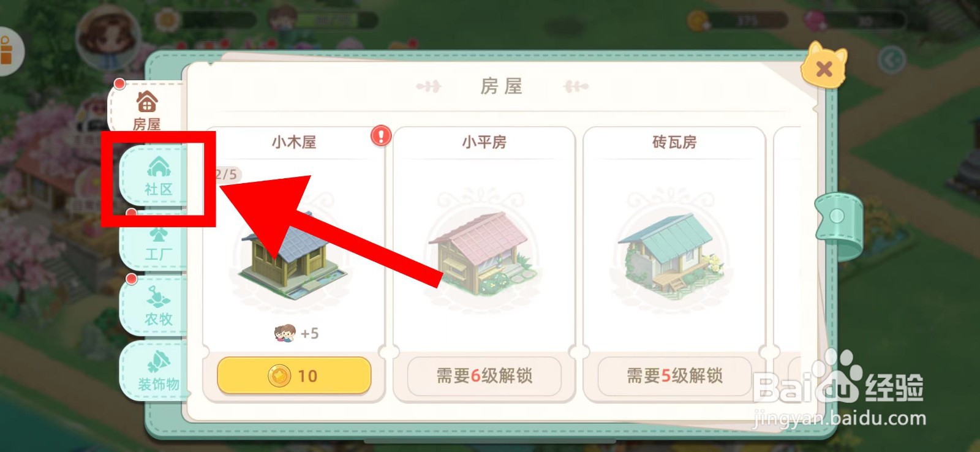Tap the gold coin currency icon
The height and width of the screenshot is (452, 980).
pyautogui.click(x=698, y=20)
